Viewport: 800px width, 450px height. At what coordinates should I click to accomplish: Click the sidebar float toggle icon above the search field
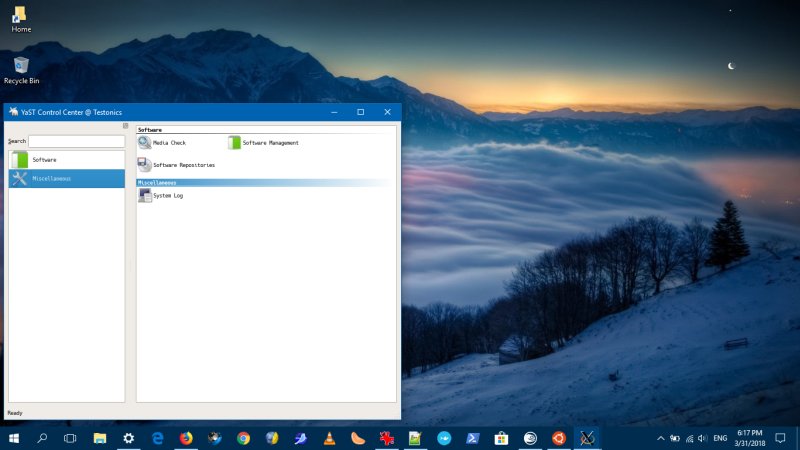click(125, 126)
